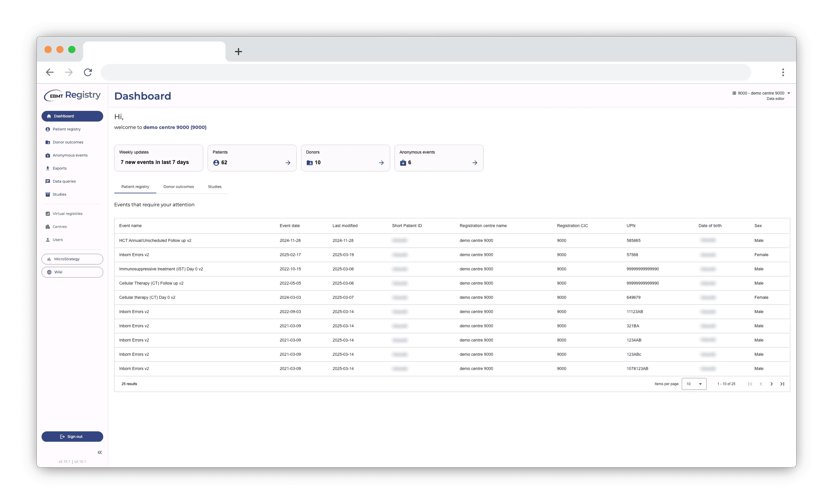Open Donor outcomes in the sidebar
Viewport: 833px width, 504px height.
tap(68, 142)
